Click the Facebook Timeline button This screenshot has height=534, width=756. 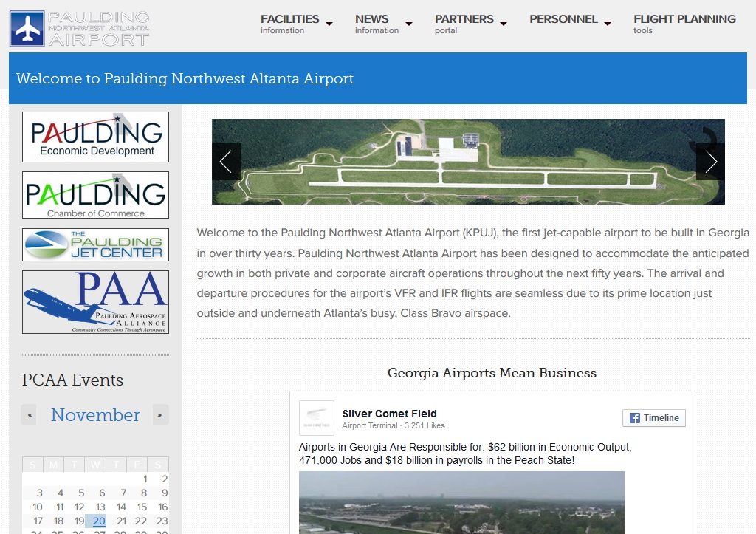click(x=653, y=418)
